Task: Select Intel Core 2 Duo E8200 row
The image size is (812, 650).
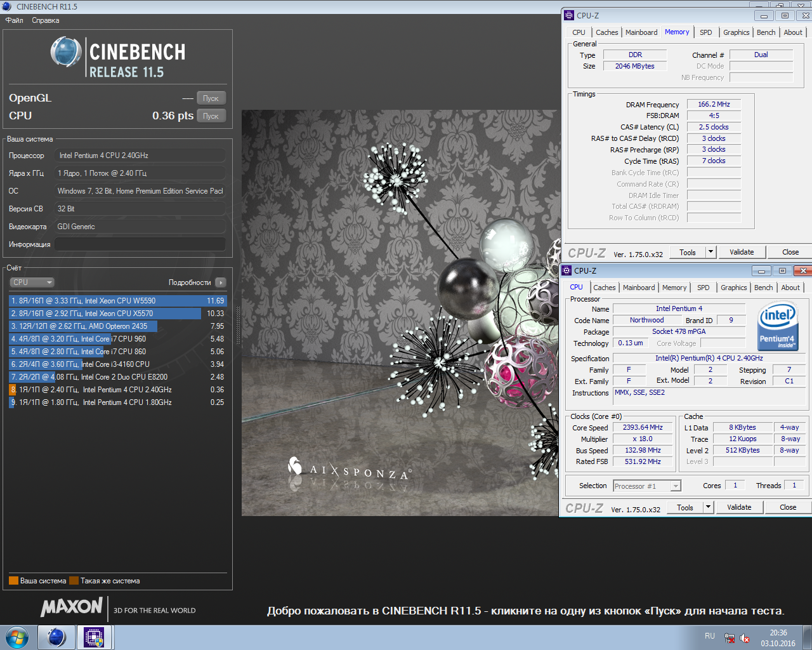Action: 117,377
